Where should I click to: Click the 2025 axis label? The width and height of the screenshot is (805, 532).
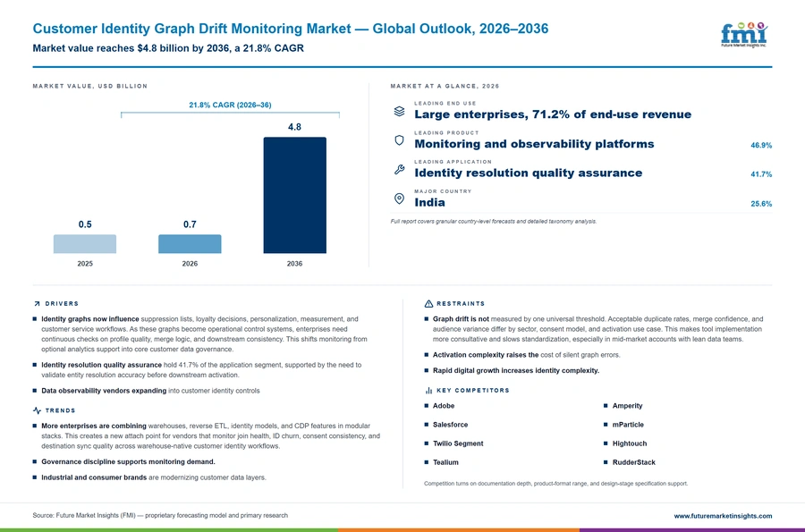(x=85, y=264)
